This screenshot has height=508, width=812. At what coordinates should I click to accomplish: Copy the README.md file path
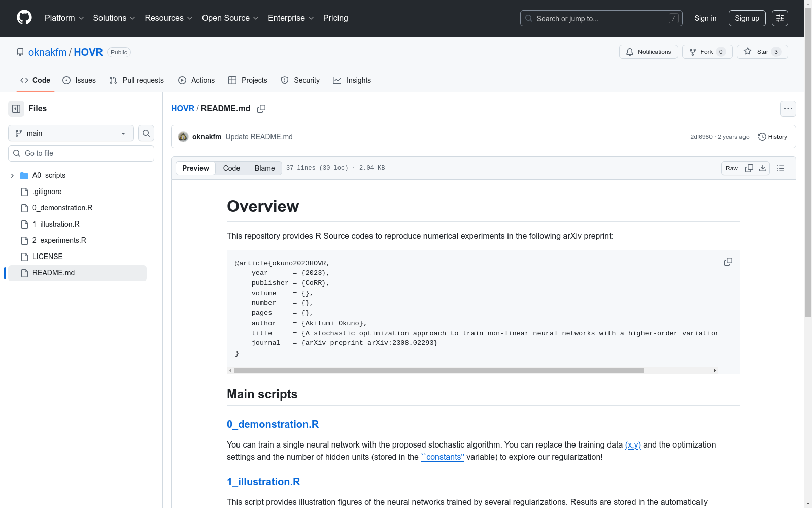coord(261,109)
